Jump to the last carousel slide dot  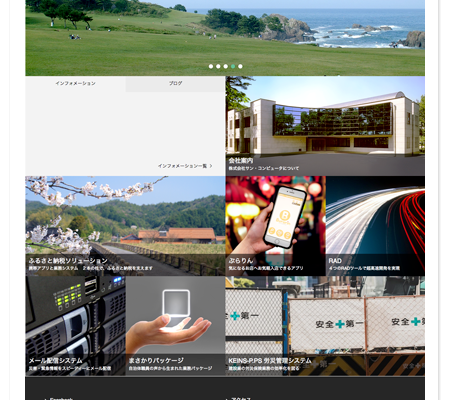click(240, 66)
